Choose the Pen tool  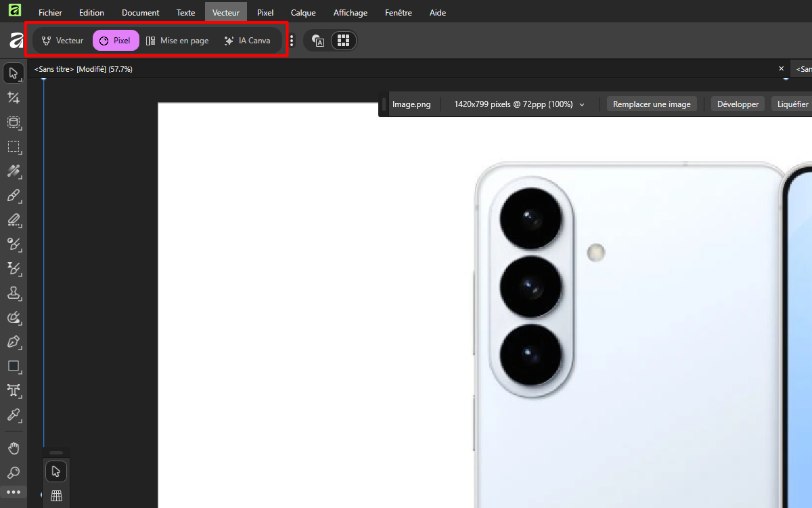14,341
